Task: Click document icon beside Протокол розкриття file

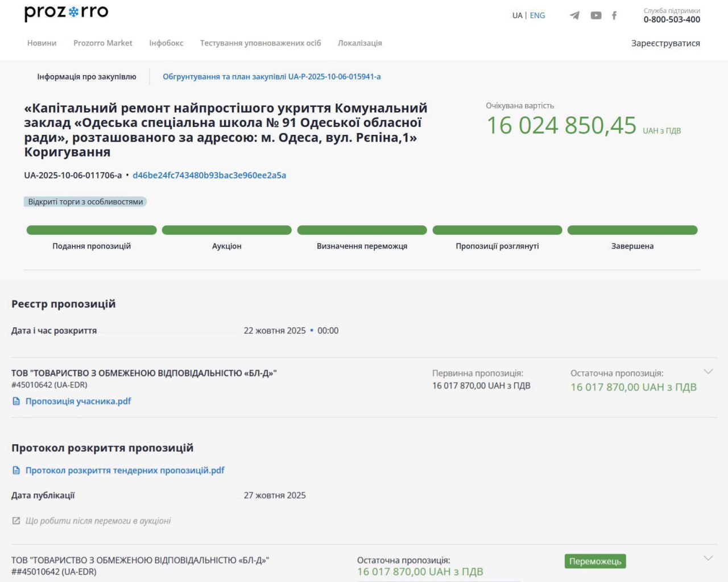Action: point(16,470)
